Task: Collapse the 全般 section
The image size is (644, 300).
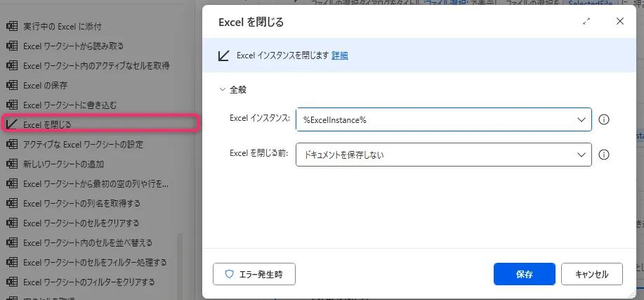Action: [223, 90]
